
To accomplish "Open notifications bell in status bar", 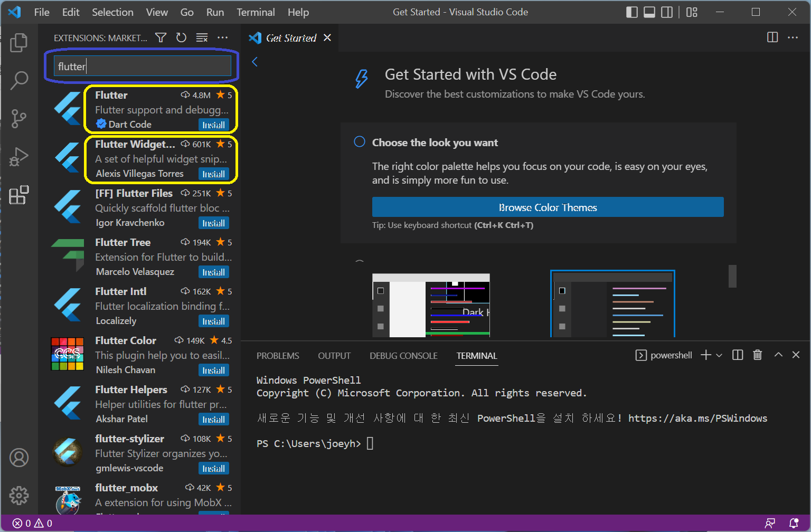I will coord(794,523).
